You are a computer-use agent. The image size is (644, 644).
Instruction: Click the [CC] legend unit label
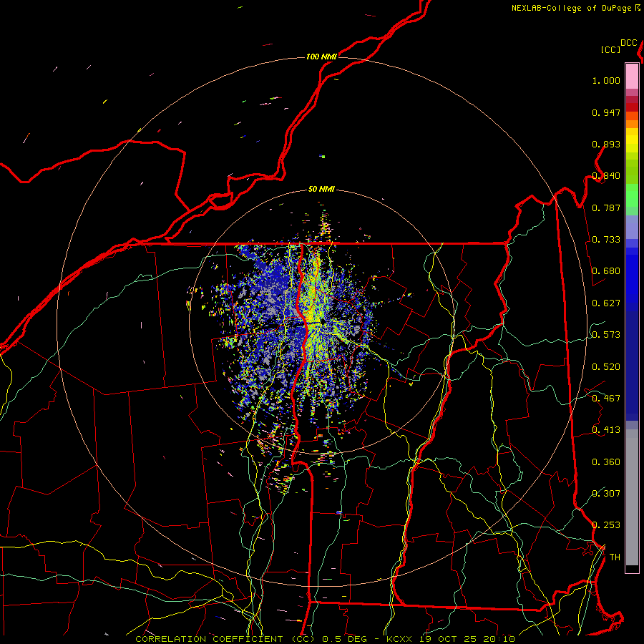(610, 49)
